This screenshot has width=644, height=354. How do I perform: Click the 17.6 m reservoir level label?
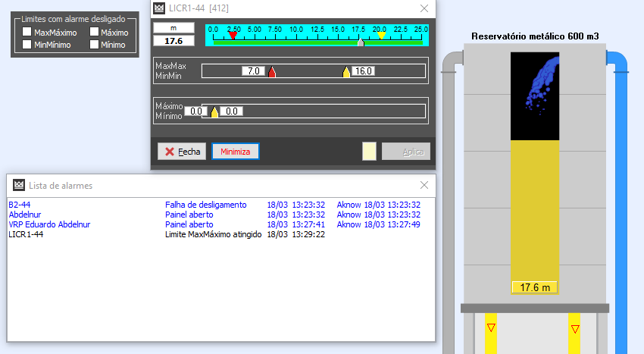(534, 287)
